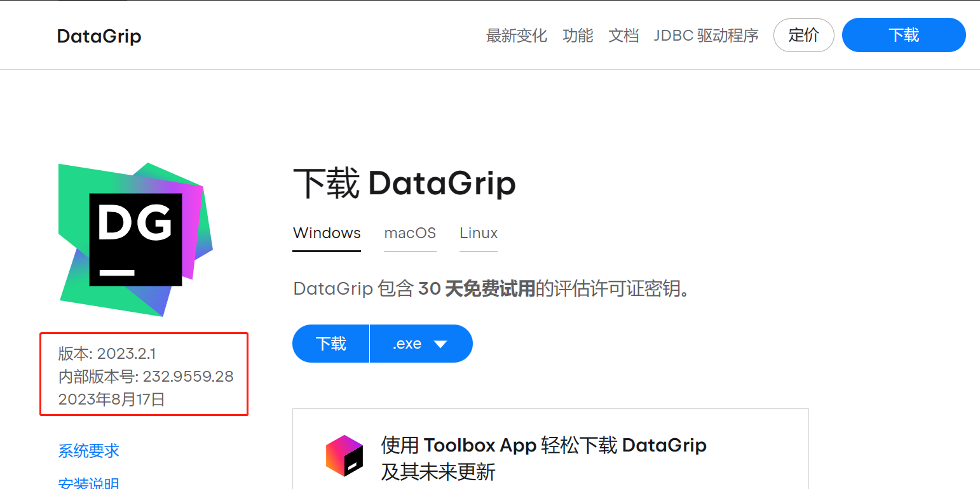Click the Toolbox App cube icon
980x489 pixels.
(344, 456)
